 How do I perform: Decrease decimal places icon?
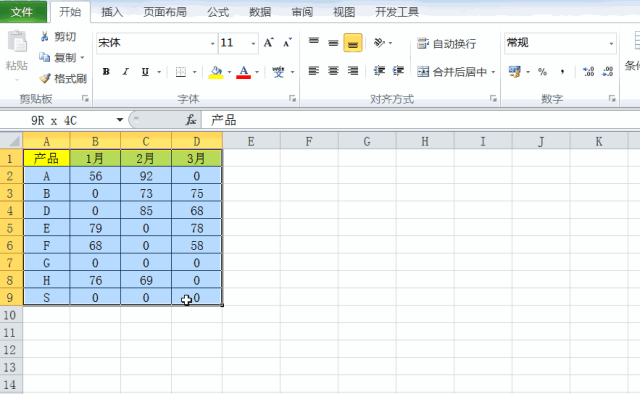pyautogui.click(x=608, y=72)
